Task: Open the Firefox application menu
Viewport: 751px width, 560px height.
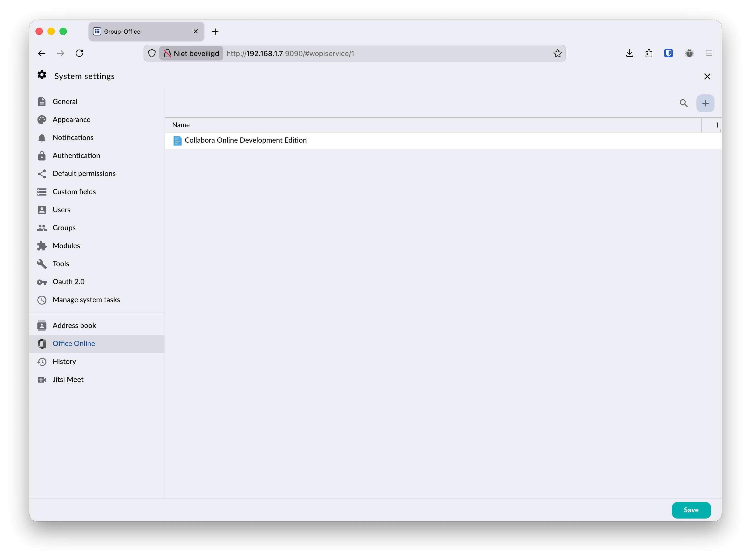Action: click(709, 53)
